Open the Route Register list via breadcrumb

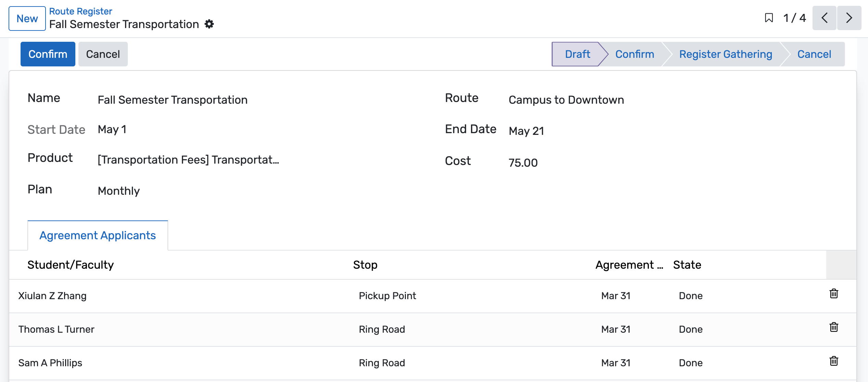80,11
